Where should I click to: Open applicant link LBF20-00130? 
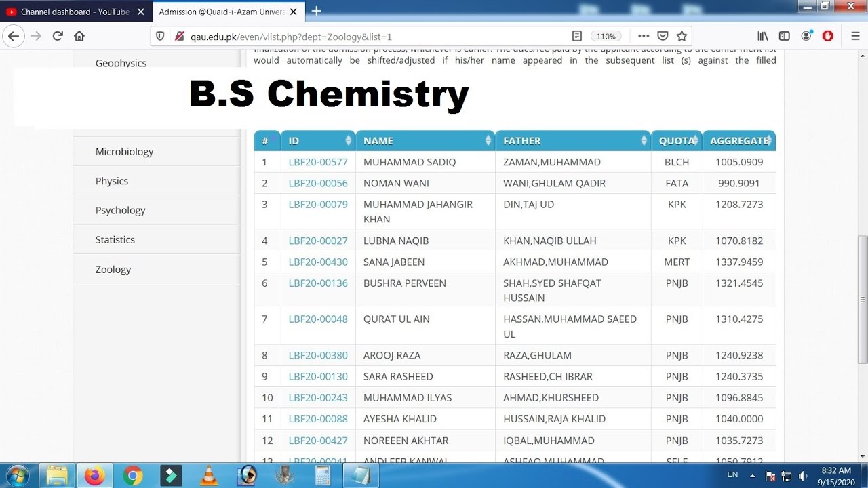318,376
